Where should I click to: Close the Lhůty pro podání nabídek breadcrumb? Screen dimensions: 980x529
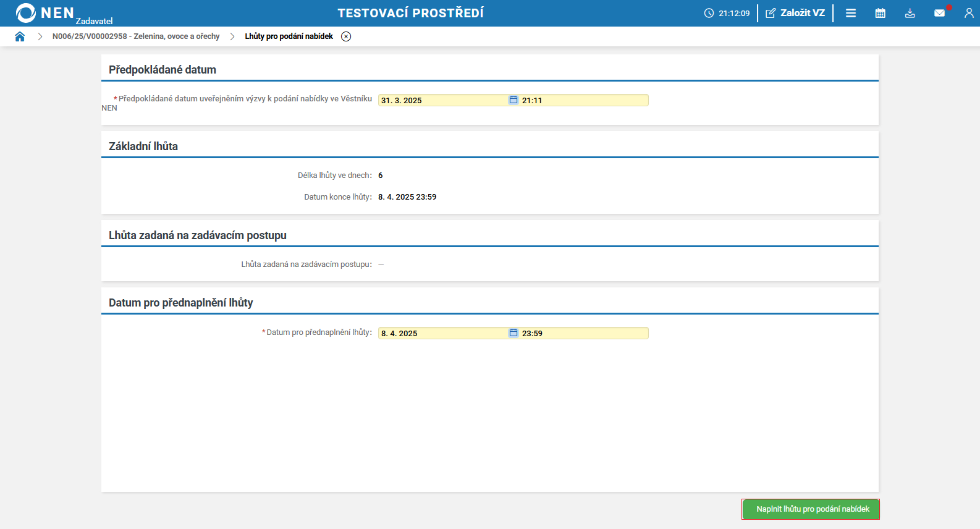click(x=346, y=36)
